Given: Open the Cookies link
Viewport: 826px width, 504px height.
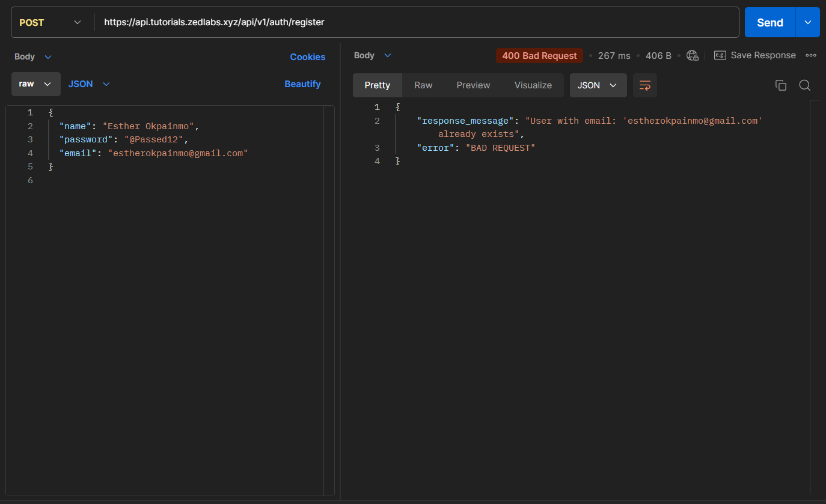Looking at the screenshot, I should pos(307,56).
